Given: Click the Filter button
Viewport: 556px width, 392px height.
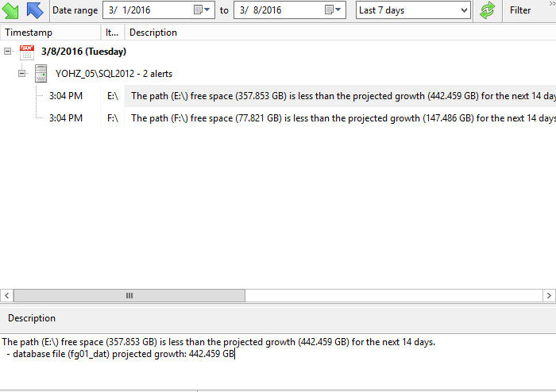Looking at the screenshot, I should 520,10.
